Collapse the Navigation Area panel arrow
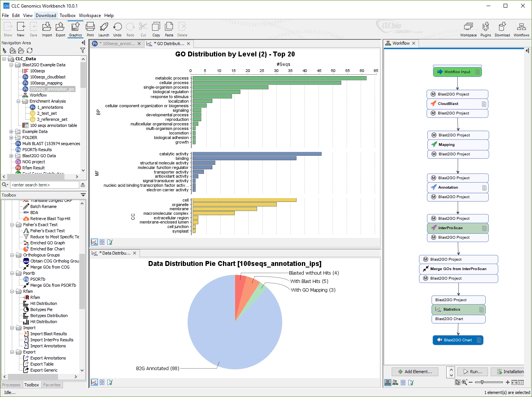532x397 pixels. [x=83, y=43]
